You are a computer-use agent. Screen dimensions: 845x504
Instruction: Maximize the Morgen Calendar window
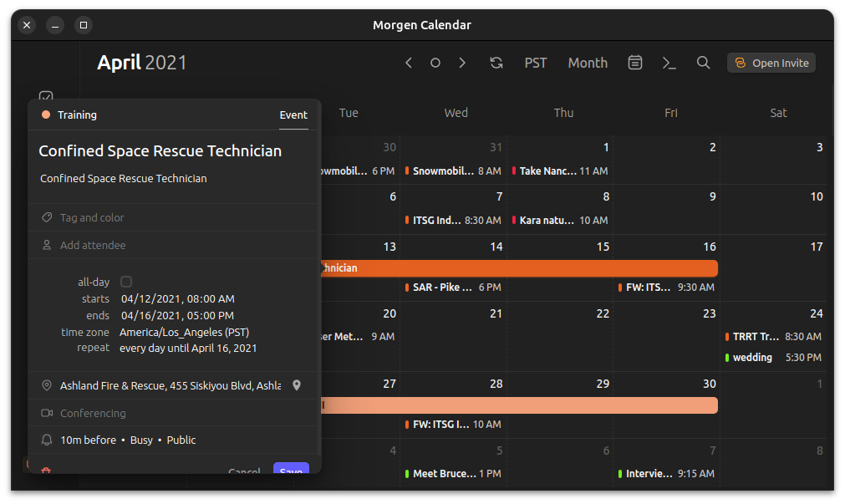pyautogui.click(x=84, y=25)
